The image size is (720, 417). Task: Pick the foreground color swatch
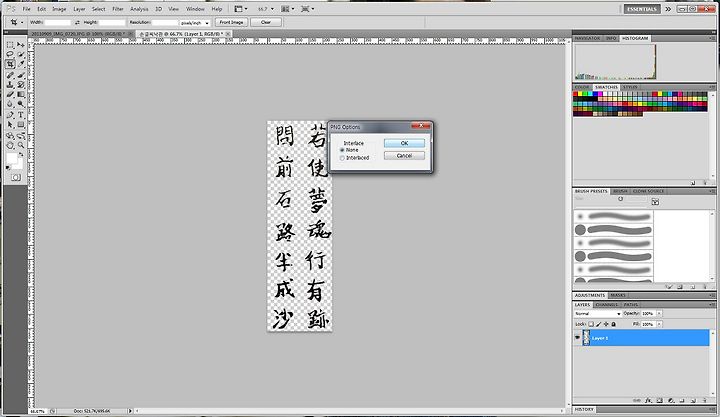coord(11,158)
